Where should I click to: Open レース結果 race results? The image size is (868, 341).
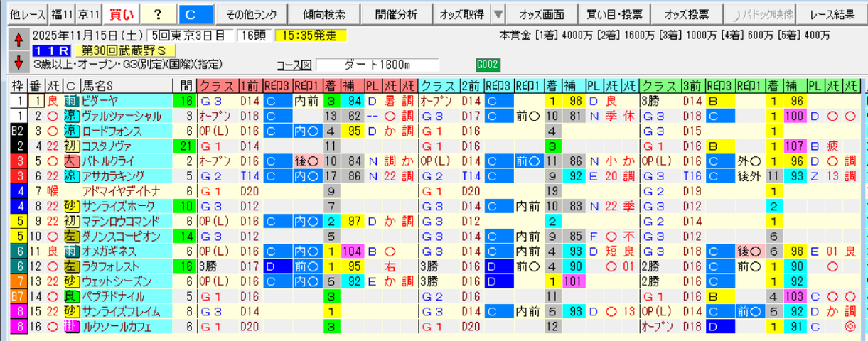click(x=832, y=14)
